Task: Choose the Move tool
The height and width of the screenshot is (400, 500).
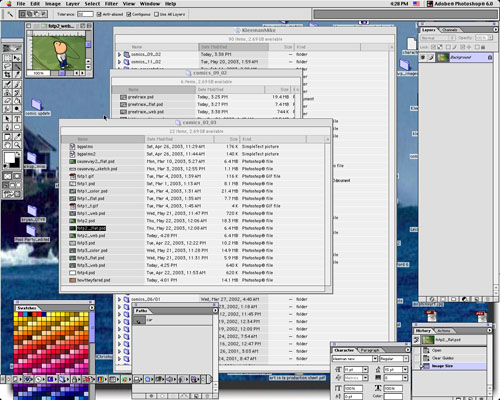Action: pos(17,58)
